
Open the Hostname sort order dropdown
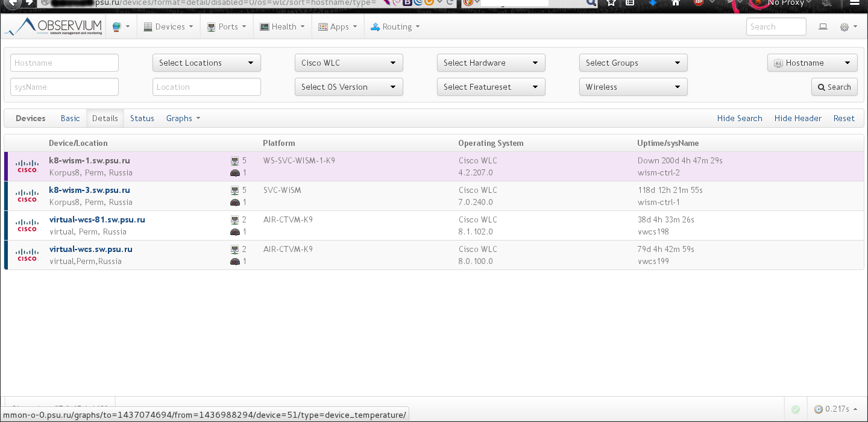tap(812, 63)
